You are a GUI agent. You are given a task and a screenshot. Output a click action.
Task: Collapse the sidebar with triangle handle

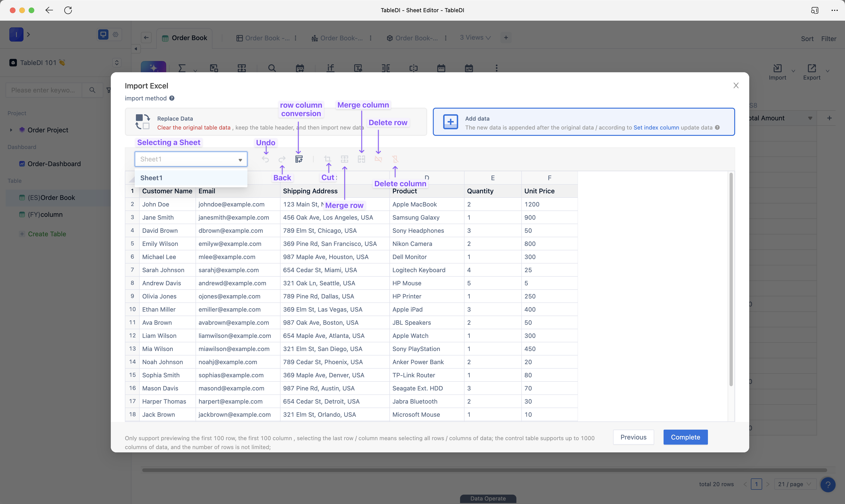[136, 49]
